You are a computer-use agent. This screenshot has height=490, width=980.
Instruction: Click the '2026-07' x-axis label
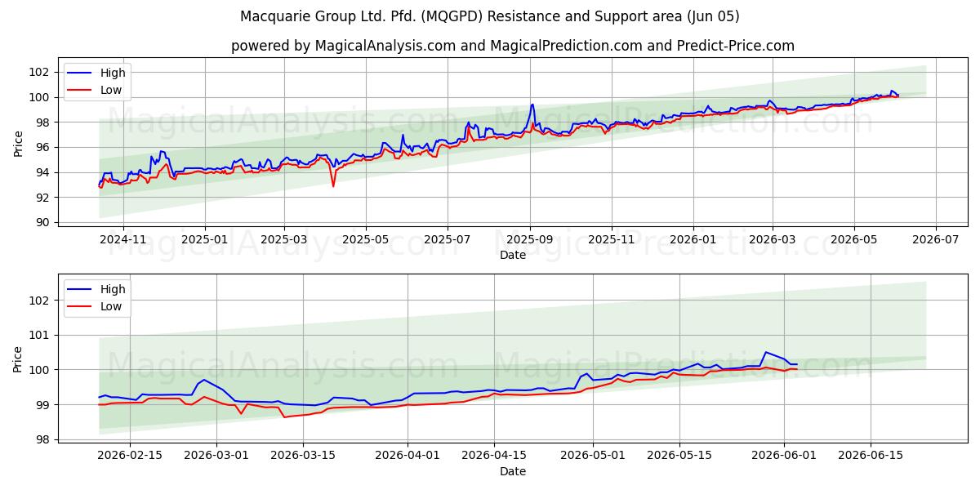(x=935, y=240)
